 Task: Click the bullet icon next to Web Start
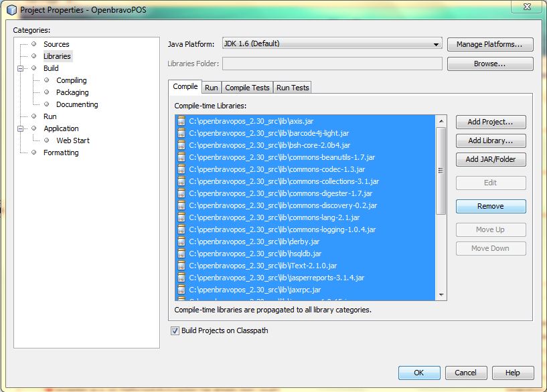point(47,140)
